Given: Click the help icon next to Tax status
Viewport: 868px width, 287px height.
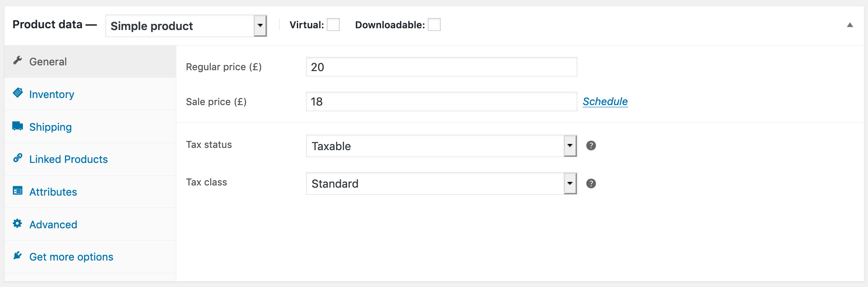Looking at the screenshot, I should (591, 145).
